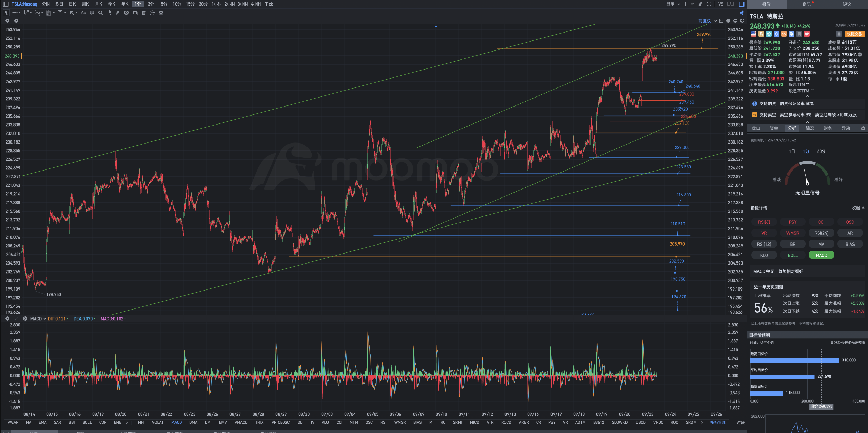Click the X:Y axis scale icon
868x433 pixels.
(x=721, y=21)
